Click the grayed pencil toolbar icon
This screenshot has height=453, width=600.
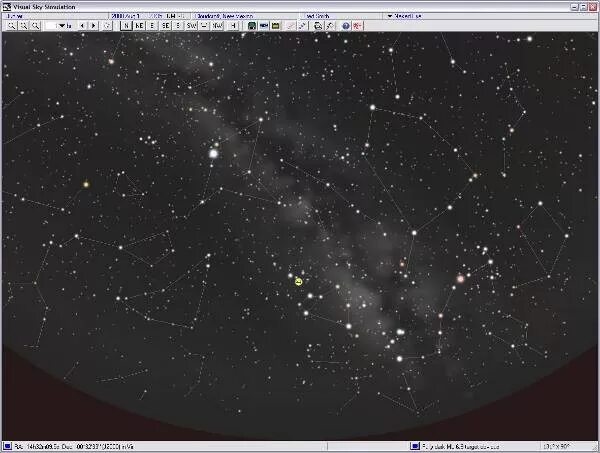291,26
